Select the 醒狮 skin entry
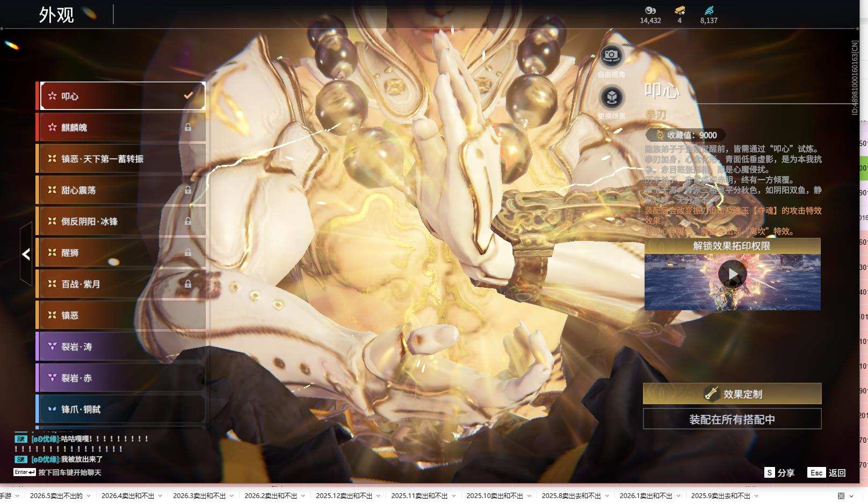 [121, 252]
